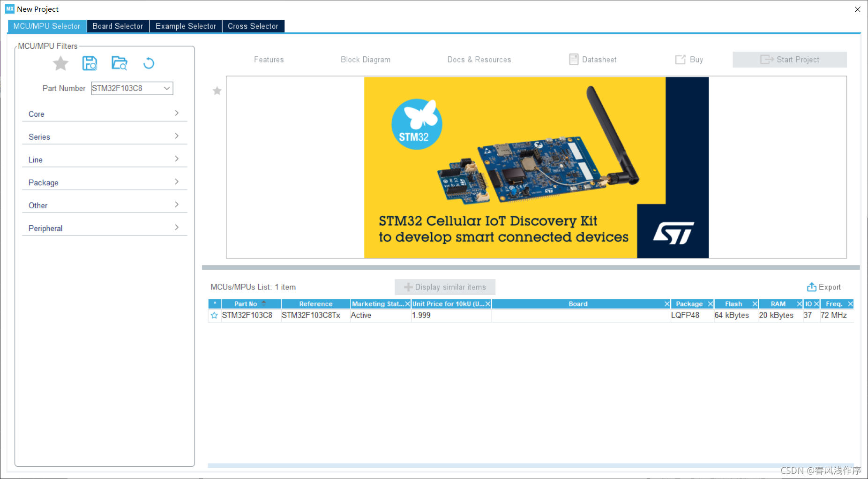
Task: Remove the IO column via X
Action: tap(816, 304)
